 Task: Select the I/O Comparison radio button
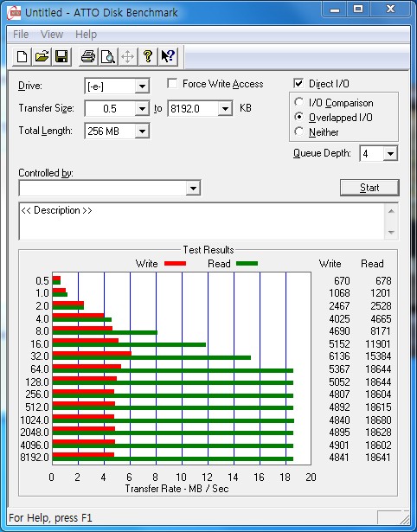(299, 102)
